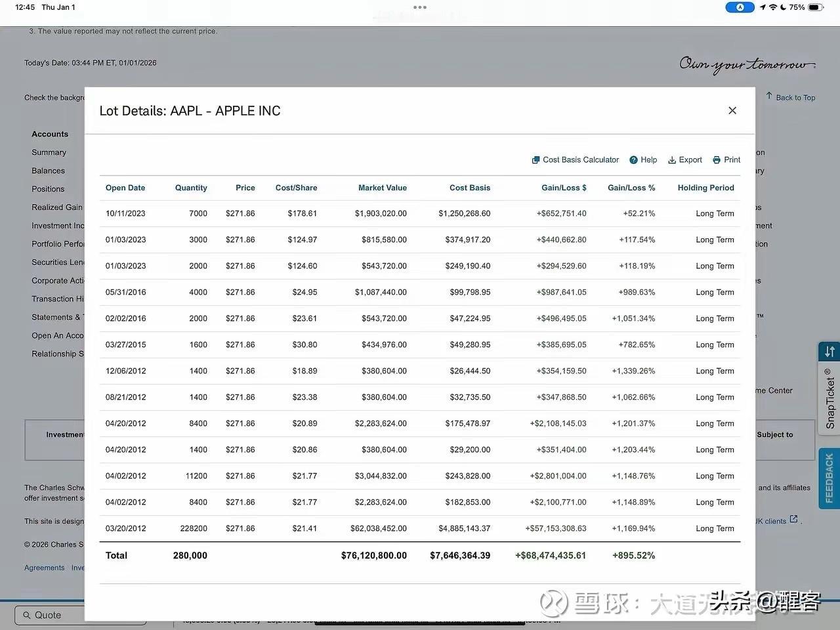Sort by Quantity column header
The width and height of the screenshot is (840, 630).
coord(191,188)
